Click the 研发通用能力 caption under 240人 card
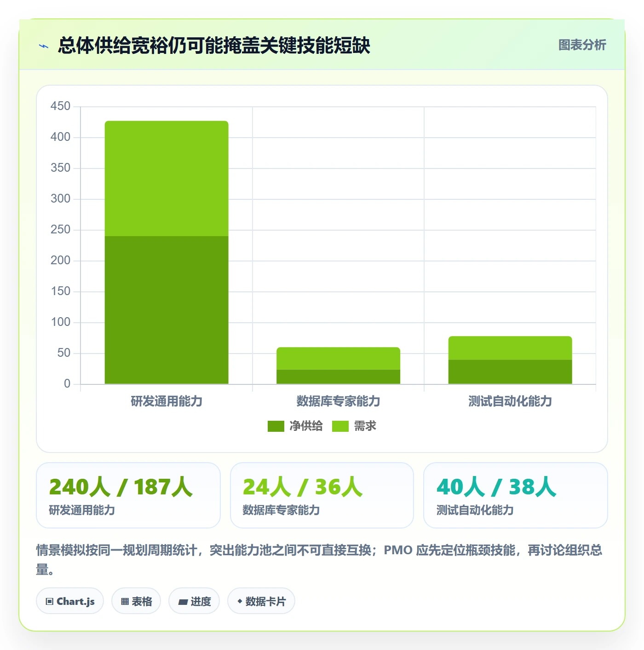 (82, 510)
